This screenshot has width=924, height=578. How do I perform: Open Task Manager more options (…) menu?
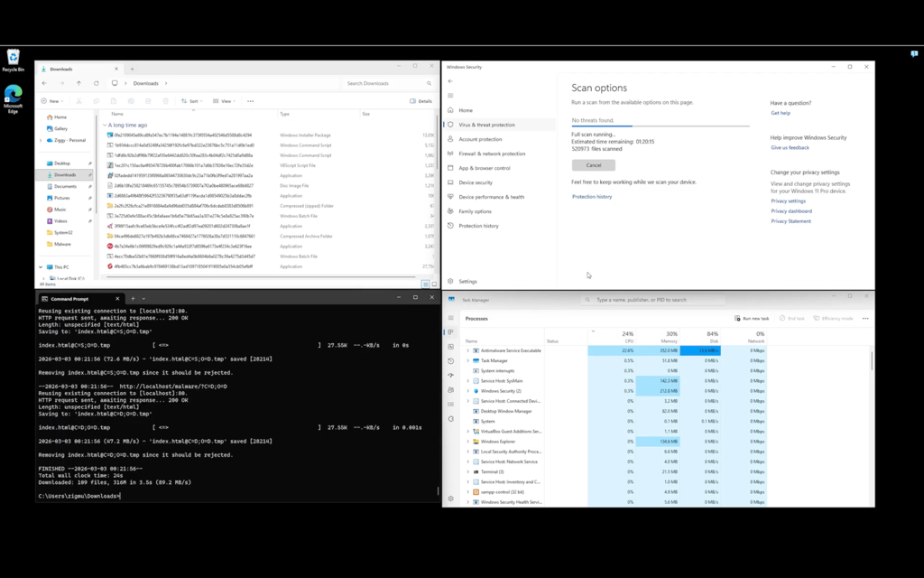coord(865,319)
